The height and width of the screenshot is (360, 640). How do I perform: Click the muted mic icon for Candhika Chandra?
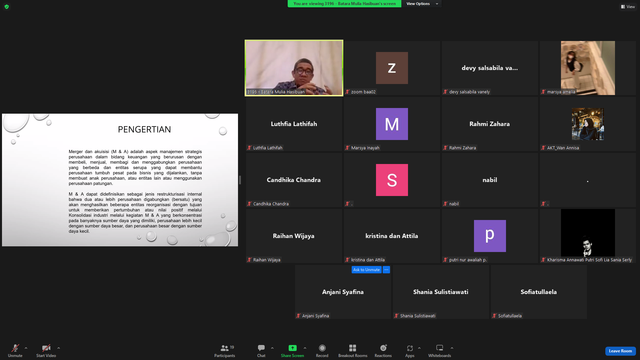coord(249,204)
